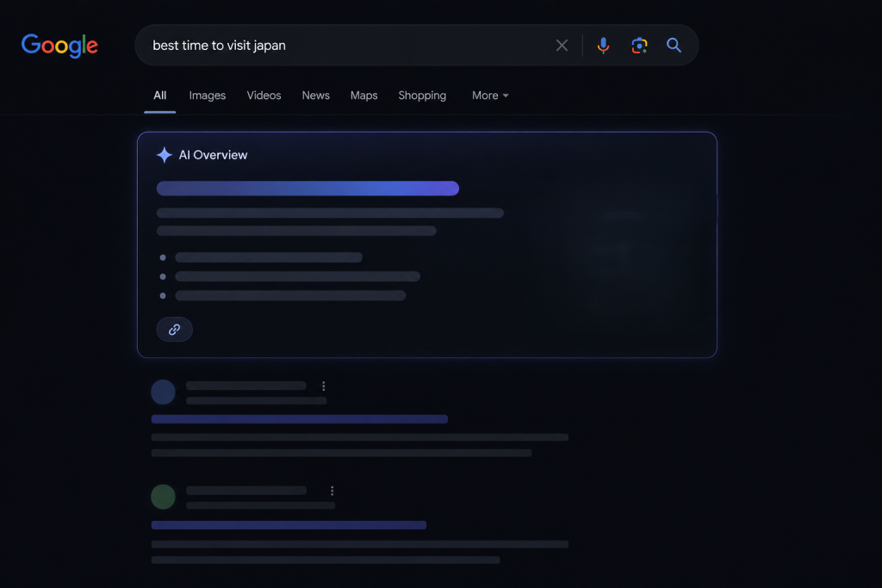The image size is (882, 588).
Task: Submit search with magnifying glass icon
Action: click(674, 46)
